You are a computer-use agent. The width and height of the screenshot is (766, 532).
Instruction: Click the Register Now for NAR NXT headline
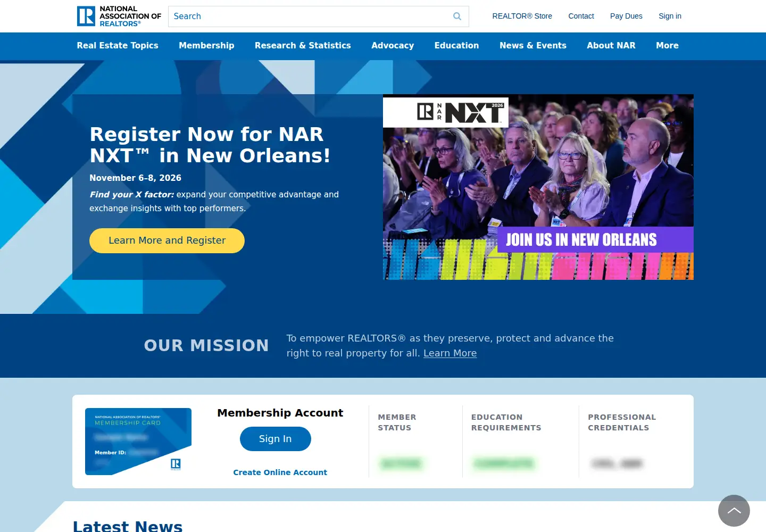coord(210,145)
